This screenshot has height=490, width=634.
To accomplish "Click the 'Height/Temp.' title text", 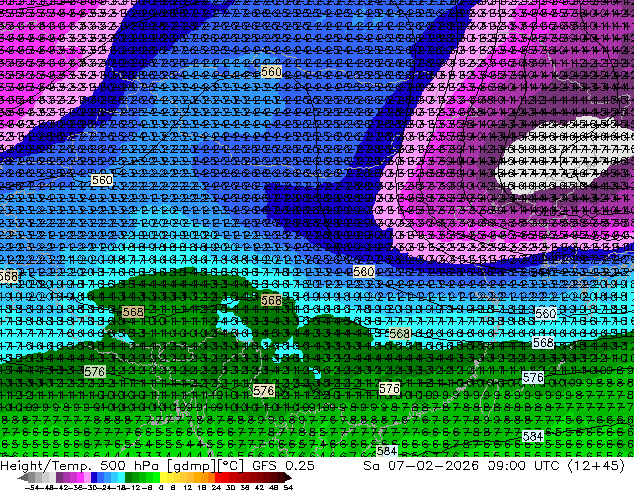I will click(x=46, y=466).
